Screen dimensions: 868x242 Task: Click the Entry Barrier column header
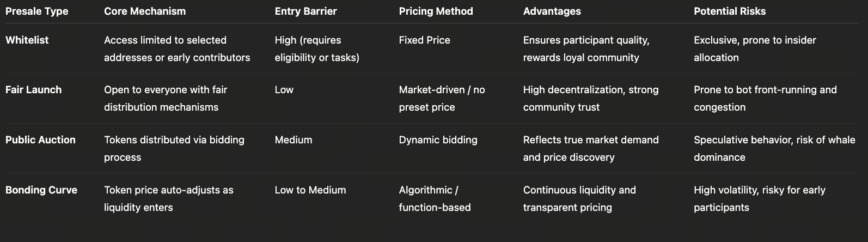(x=305, y=11)
